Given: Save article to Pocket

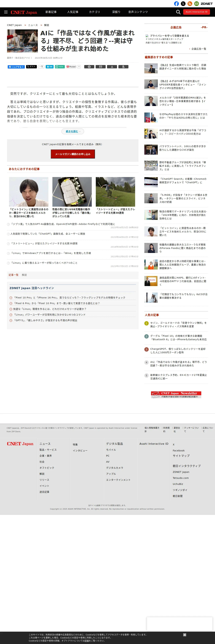Looking at the screenshot, I should [71, 67].
